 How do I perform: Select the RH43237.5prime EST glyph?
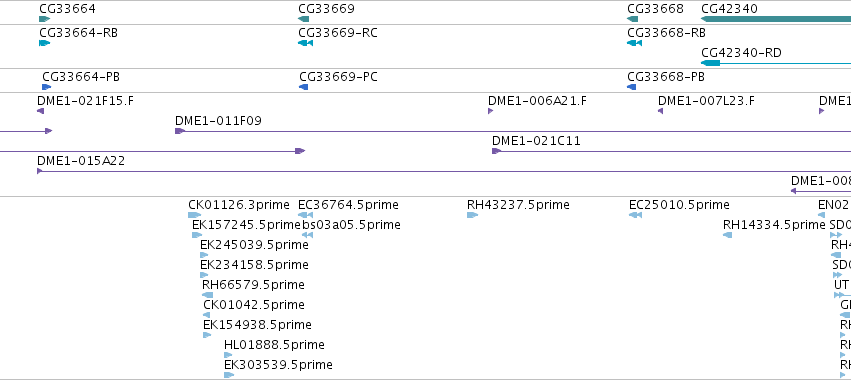(472, 215)
